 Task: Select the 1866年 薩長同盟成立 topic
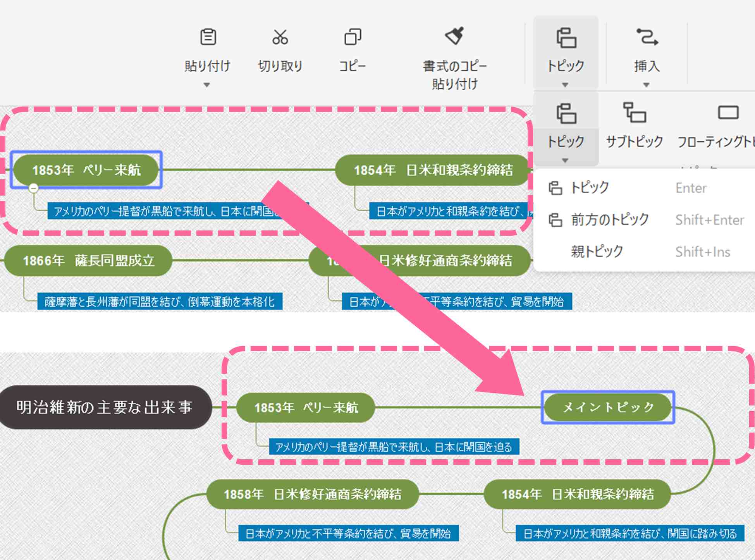pos(88,260)
